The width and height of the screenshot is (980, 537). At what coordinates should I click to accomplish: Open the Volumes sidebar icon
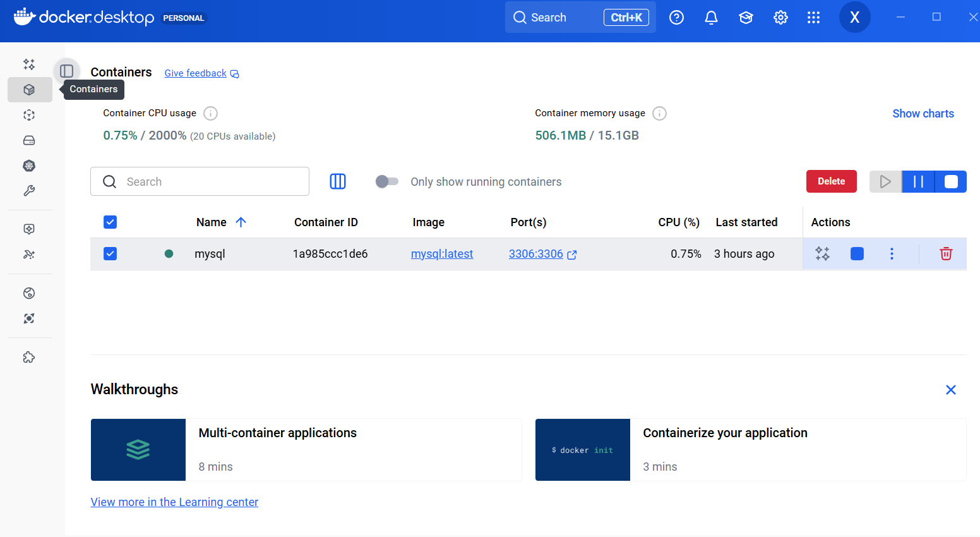pyautogui.click(x=29, y=140)
